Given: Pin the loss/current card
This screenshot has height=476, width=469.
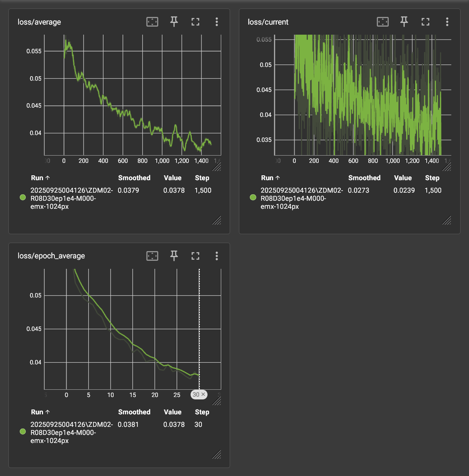Looking at the screenshot, I should (x=404, y=22).
